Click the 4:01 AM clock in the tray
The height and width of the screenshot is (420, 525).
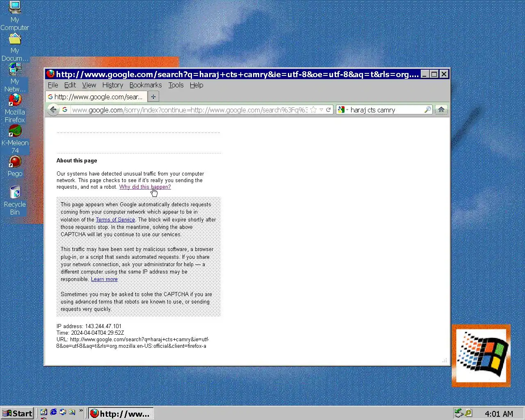499,414
